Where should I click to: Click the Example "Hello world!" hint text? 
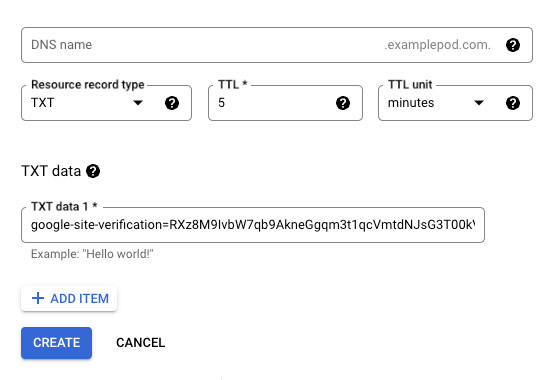[92, 254]
